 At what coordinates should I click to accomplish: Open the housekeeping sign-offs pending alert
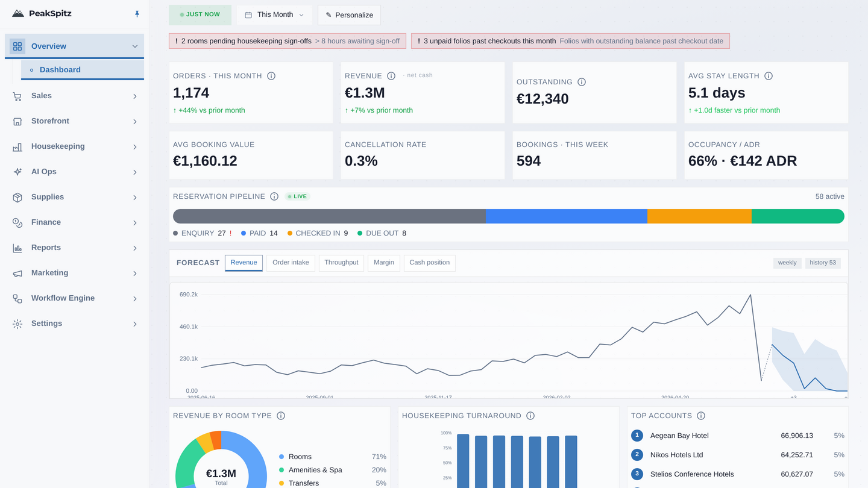288,41
